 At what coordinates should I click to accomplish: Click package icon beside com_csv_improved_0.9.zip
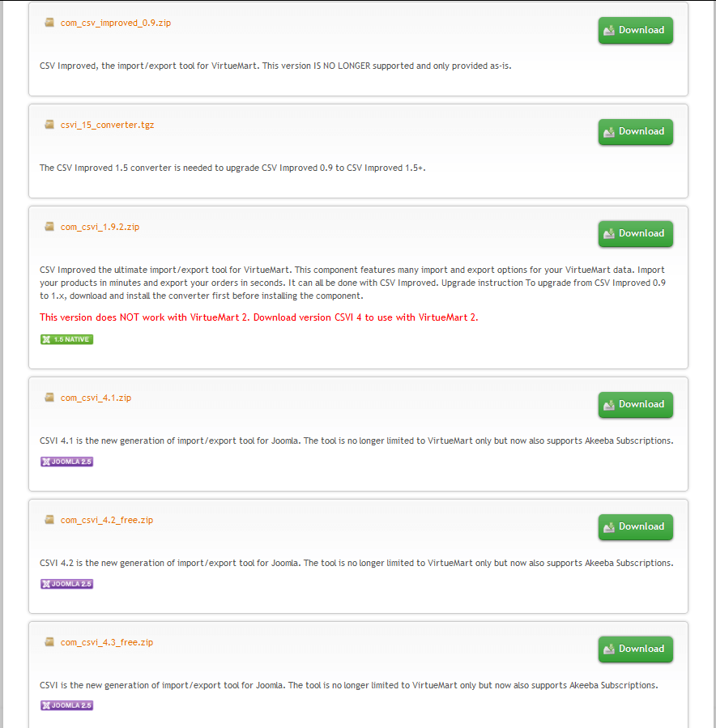click(49, 23)
